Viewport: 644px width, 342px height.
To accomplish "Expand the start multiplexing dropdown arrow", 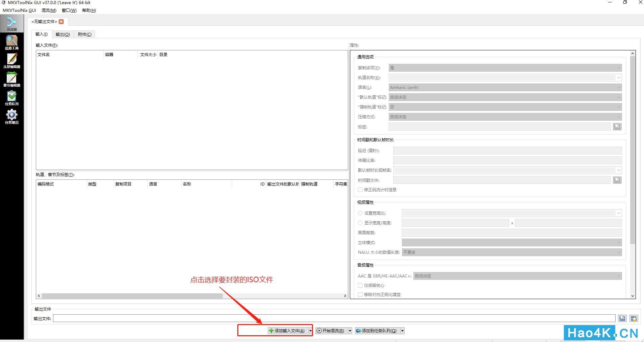I will click(x=350, y=331).
